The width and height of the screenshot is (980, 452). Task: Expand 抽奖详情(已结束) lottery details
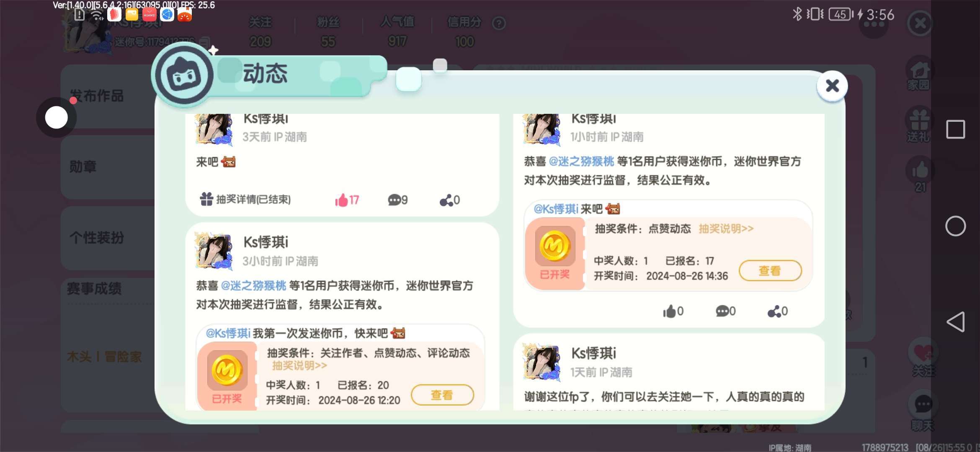pos(245,199)
